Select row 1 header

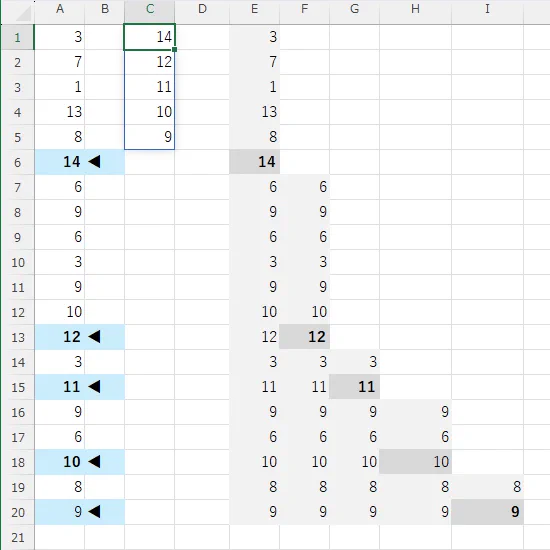coord(18,37)
